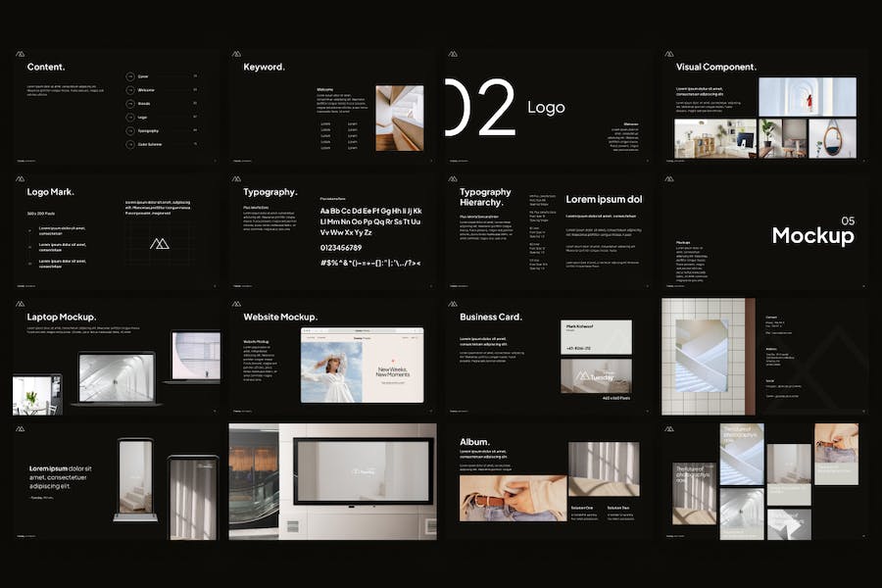Click the Laptop Mockup. heading
The image size is (882, 588).
(x=62, y=317)
